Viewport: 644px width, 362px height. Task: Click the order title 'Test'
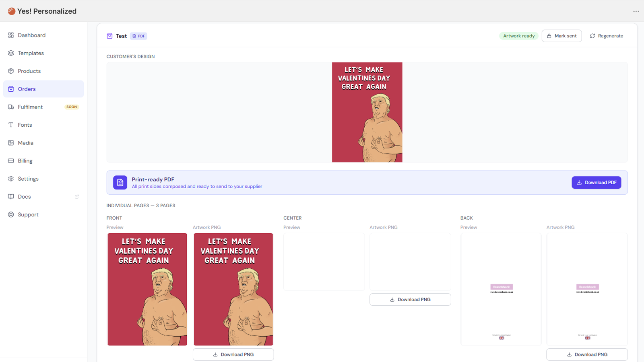click(121, 36)
